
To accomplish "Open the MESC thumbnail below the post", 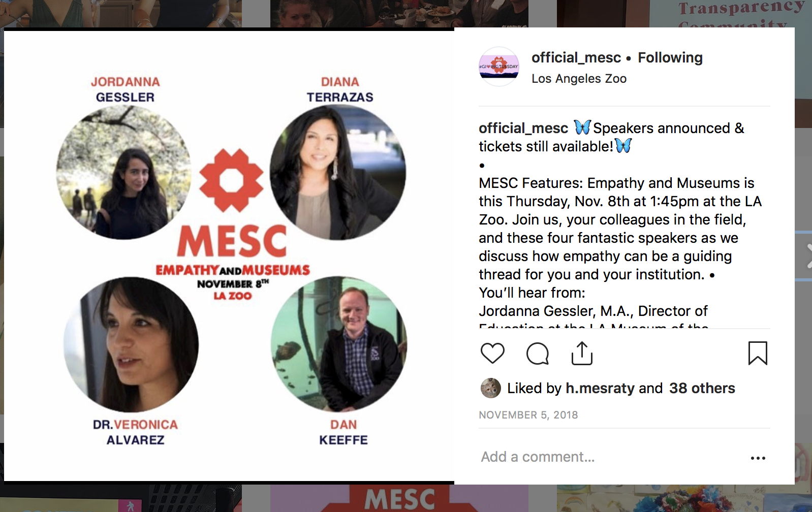I will click(399, 498).
